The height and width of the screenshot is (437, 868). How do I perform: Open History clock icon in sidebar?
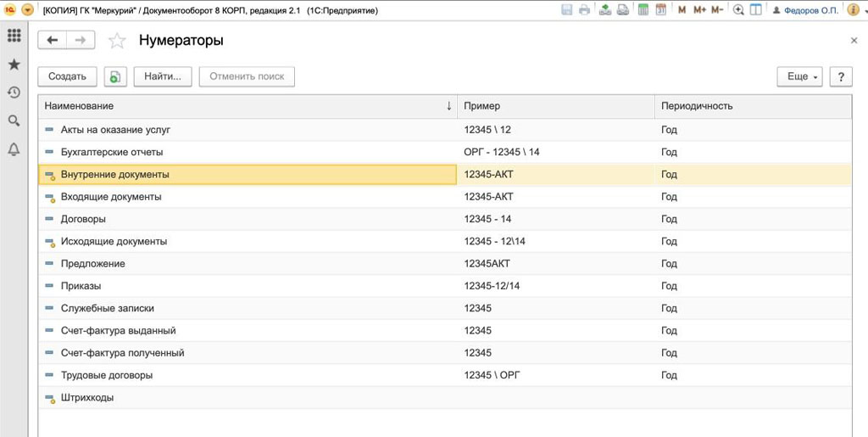point(14,92)
